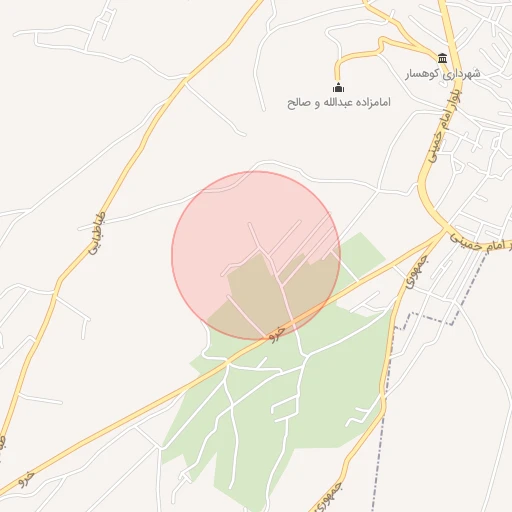Select the Imamzadeh Abdullah and Saleh shrine icon
The height and width of the screenshot is (512, 512).
[338, 87]
